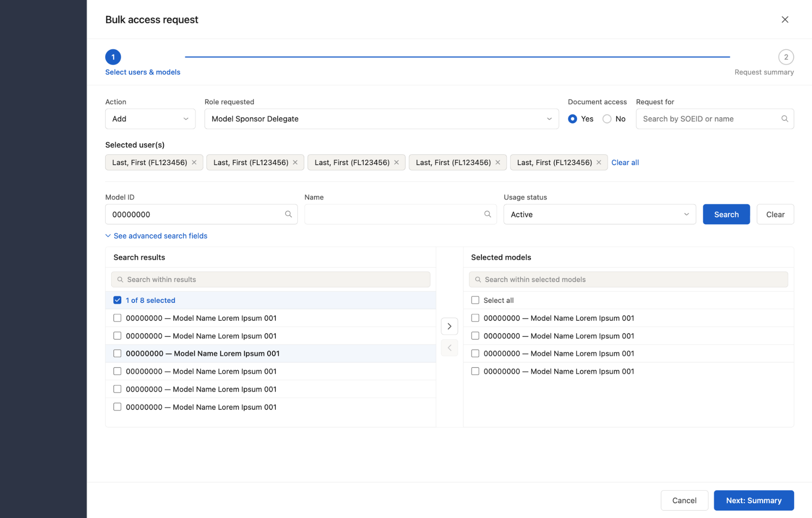This screenshot has height=518, width=812.
Task: Select Yes for Document access
Action: [573, 119]
